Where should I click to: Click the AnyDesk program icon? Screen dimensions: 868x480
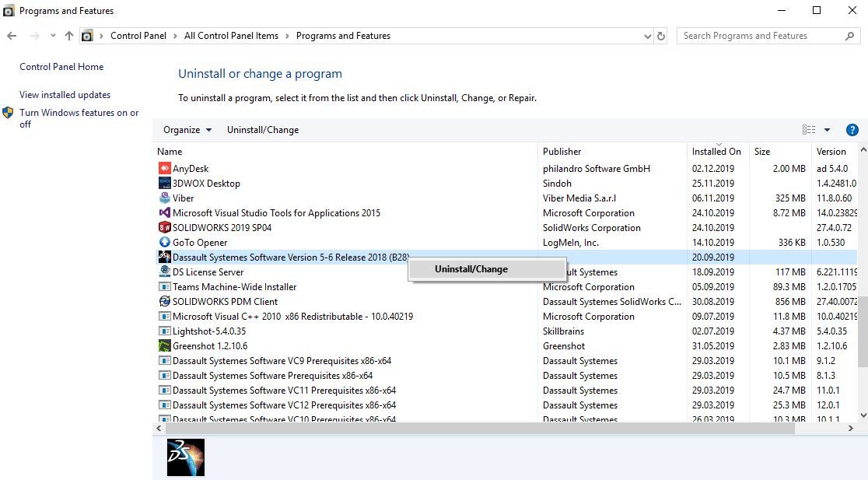click(x=164, y=169)
